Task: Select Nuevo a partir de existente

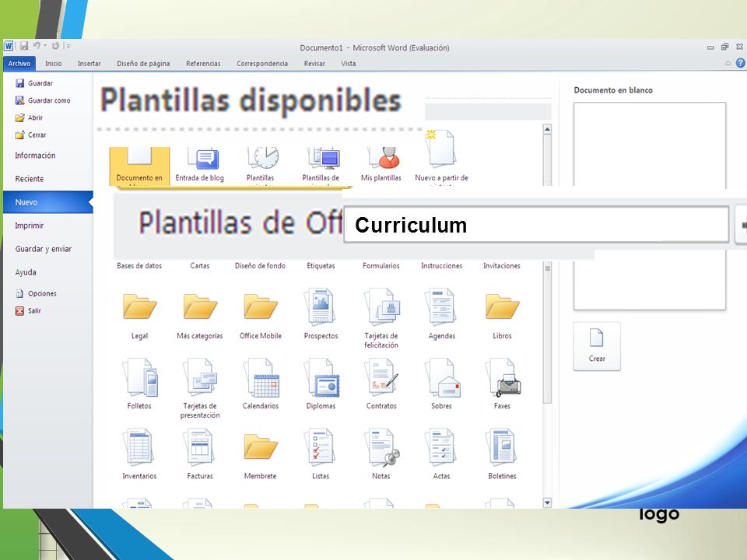Action: [x=442, y=158]
